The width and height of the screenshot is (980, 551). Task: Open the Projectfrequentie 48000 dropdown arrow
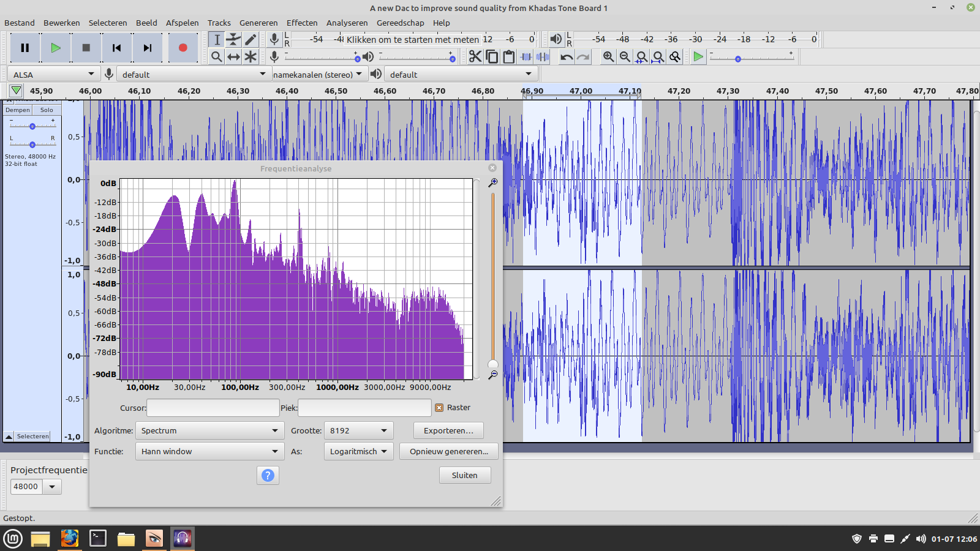pos(52,487)
